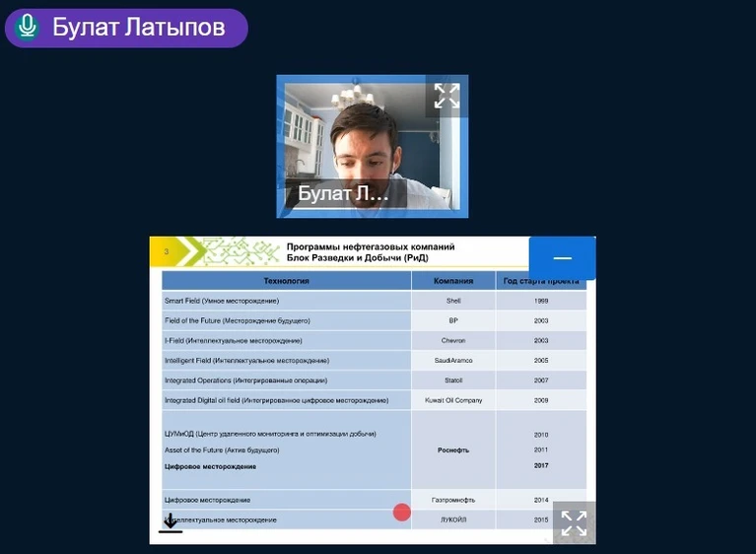756x554 pixels.
Task: Click the year 2014 cell
Action: pyautogui.click(x=541, y=500)
